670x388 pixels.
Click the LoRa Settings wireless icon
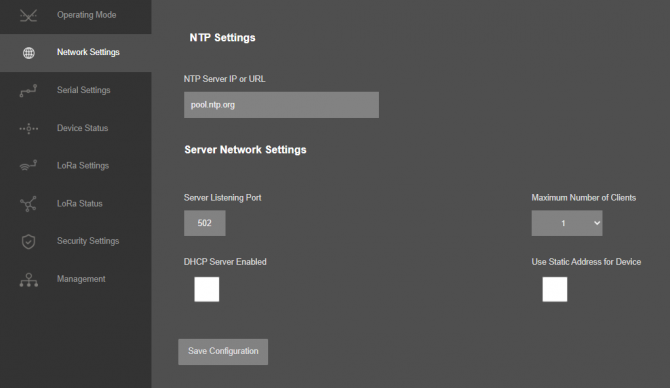pos(28,165)
